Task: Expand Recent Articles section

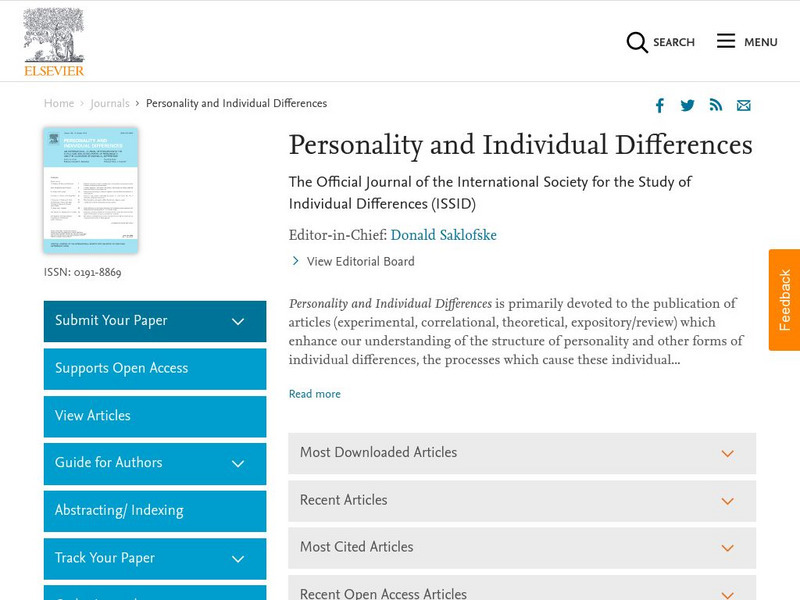Action: (522, 501)
